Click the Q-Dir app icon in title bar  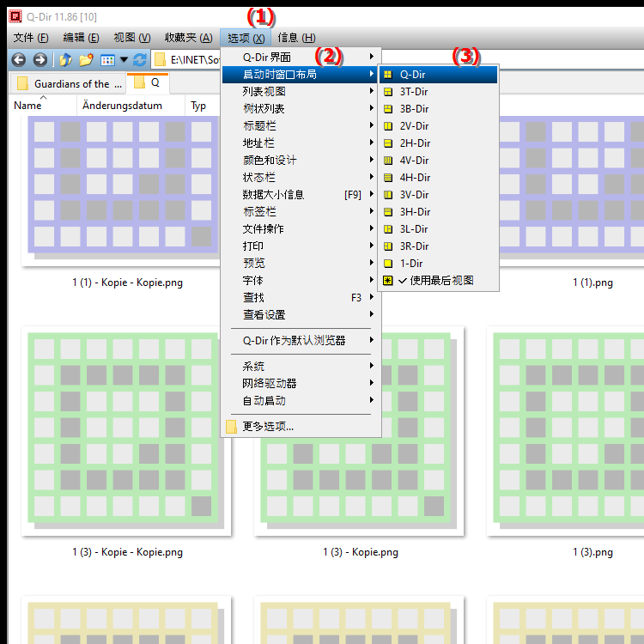tap(15, 16)
